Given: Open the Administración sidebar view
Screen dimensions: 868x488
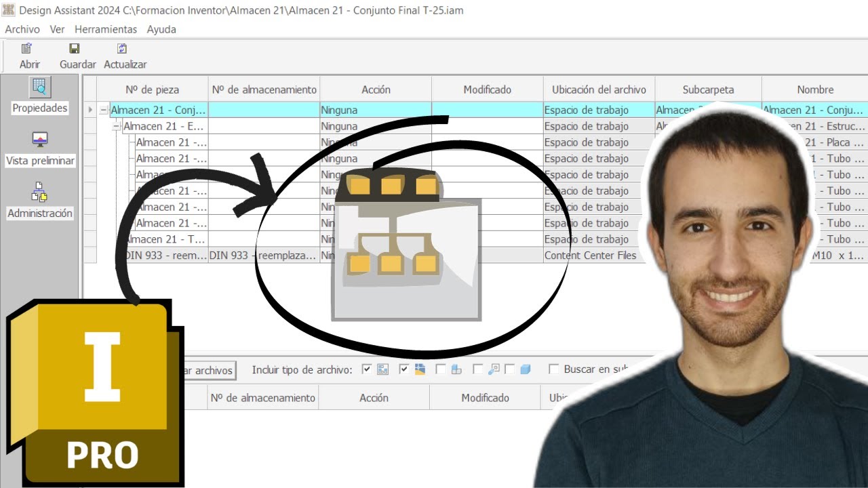Looking at the screenshot, I should click(x=40, y=201).
